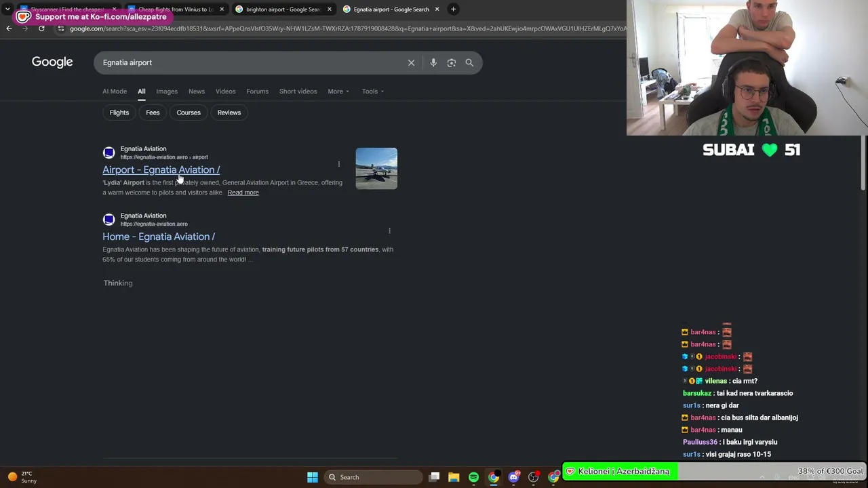This screenshot has height=488, width=868.
Task: Click the egnatia-aviation.aero › airport URL text
Action: pyautogui.click(x=164, y=157)
